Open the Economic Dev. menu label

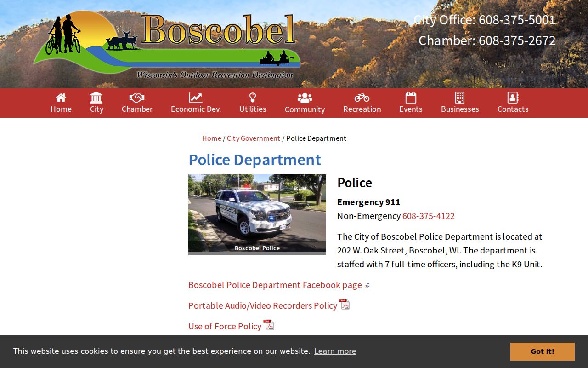[196, 109]
